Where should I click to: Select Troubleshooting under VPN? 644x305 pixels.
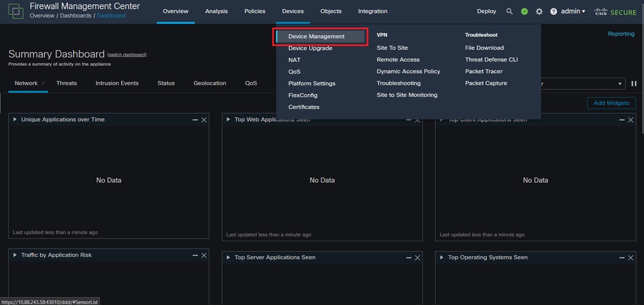[x=398, y=83]
